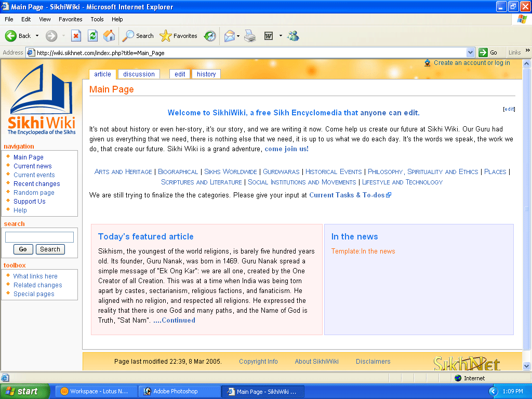
Task: Expand hidden system tray icons arrow
Action: (x=493, y=392)
